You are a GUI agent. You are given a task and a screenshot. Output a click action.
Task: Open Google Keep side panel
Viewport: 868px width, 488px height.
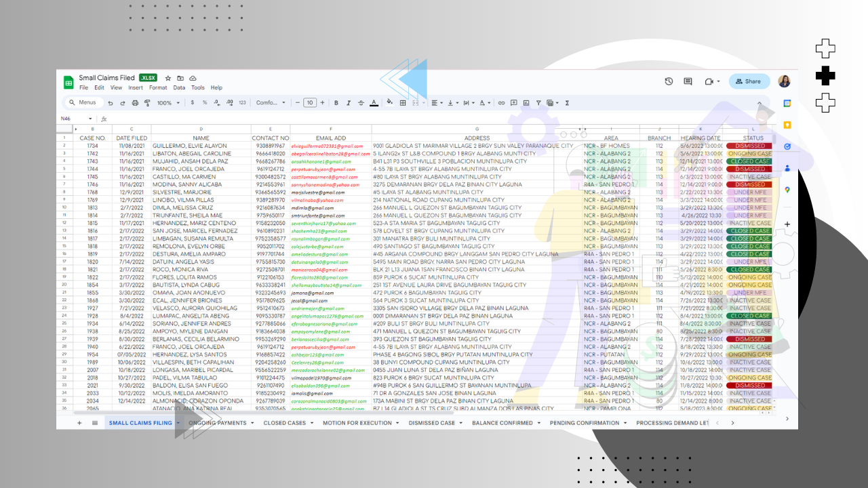(787, 125)
